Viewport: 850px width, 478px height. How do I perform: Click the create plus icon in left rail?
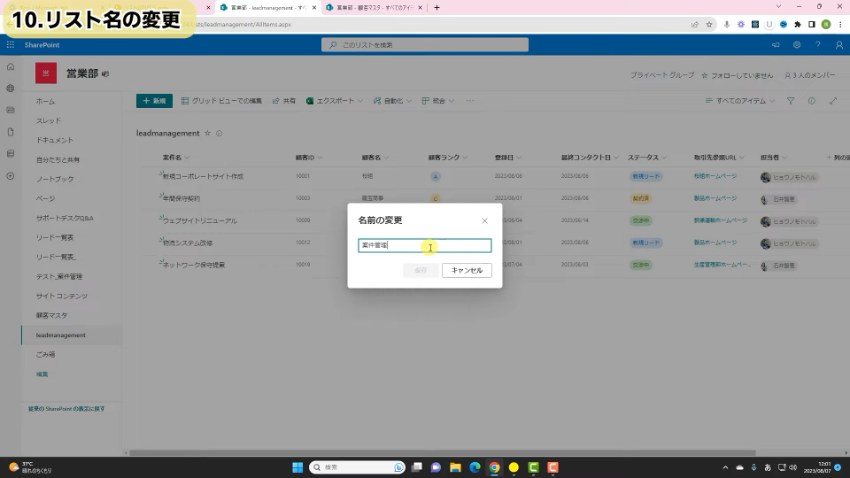click(10, 176)
